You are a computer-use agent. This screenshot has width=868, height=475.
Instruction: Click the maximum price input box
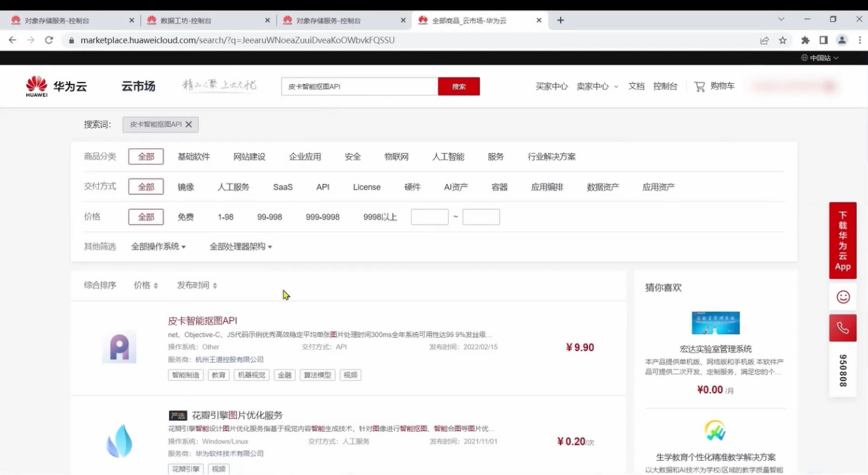[x=481, y=217]
